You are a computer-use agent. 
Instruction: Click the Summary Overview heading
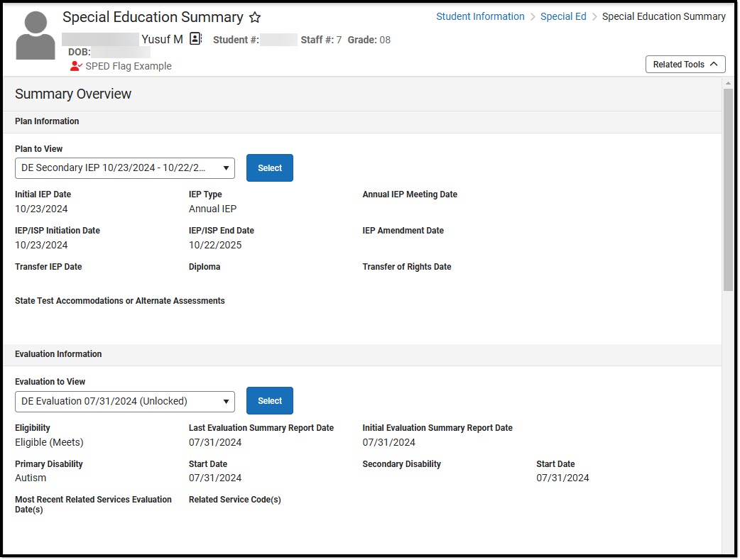[x=73, y=94]
